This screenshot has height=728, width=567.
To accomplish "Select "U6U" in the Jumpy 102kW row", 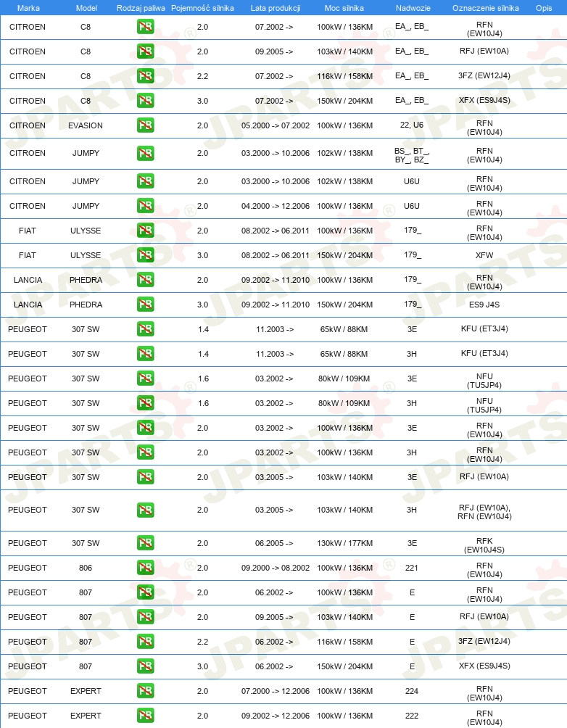I will 411,181.
